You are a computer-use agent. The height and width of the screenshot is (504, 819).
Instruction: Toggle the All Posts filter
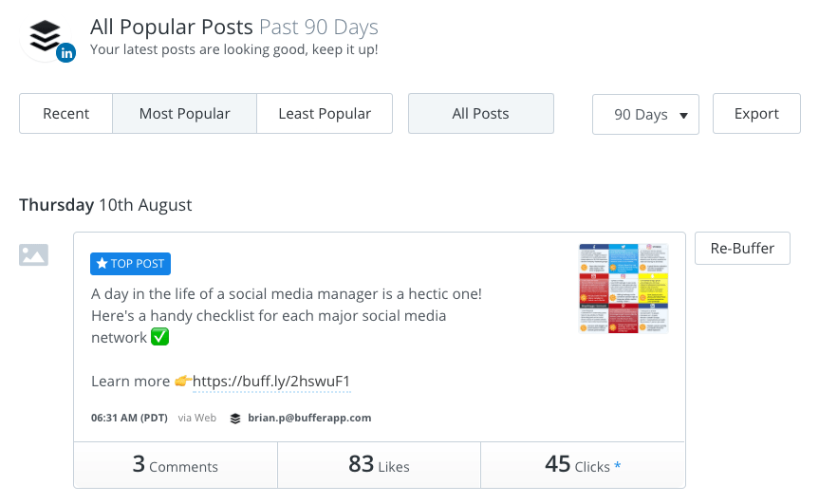pyautogui.click(x=481, y=114)
